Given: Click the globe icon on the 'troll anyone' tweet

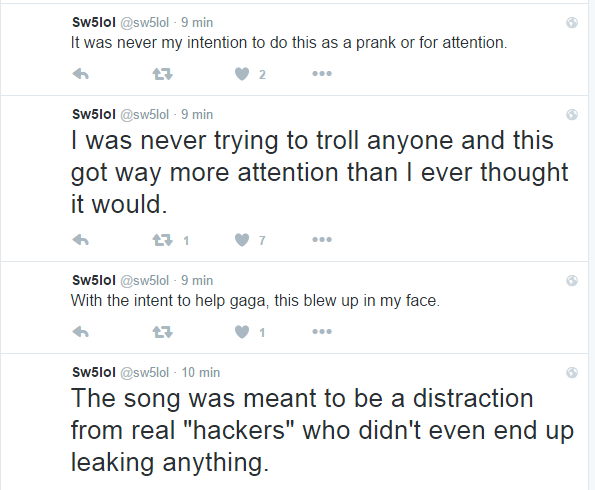Looking at the screenshot, I should point(572,115).
